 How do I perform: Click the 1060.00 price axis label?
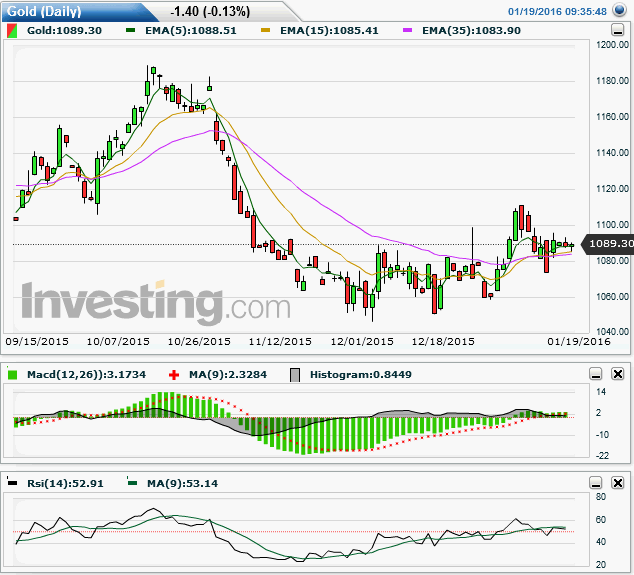coord(613,296)
